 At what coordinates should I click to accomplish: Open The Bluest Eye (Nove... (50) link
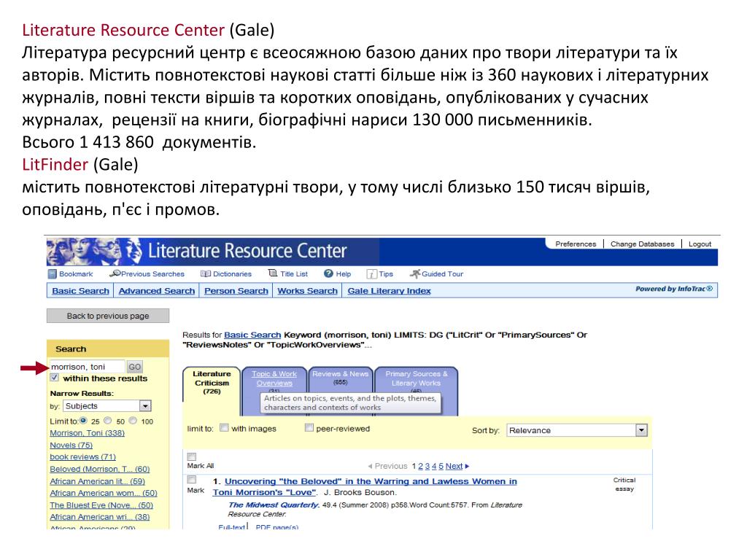(101, 505)
